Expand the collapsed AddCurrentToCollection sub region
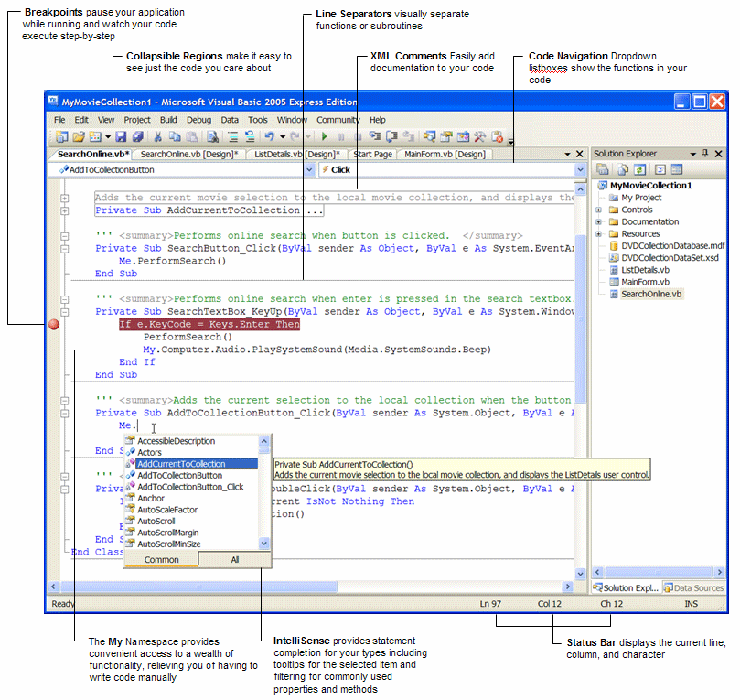The height and width of the screenshot is (700, 740). [65, 210]
